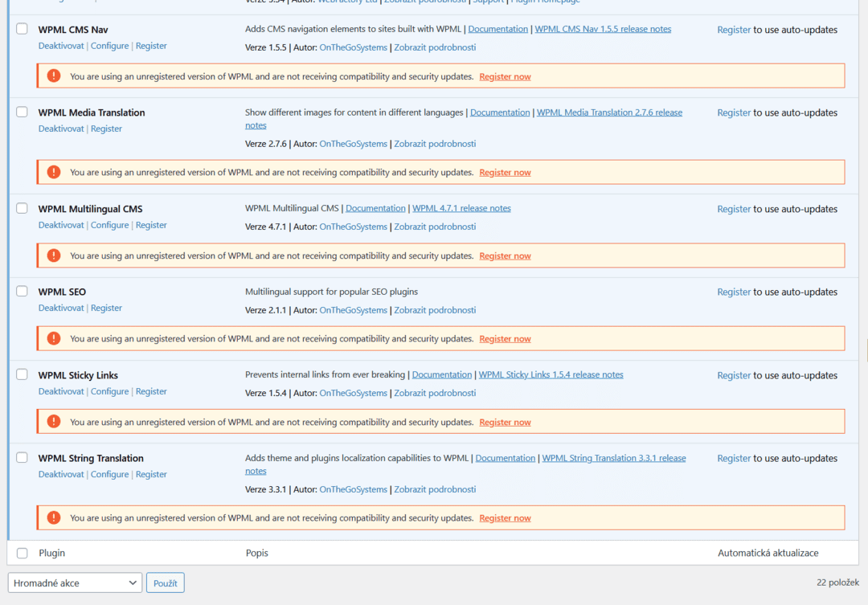This screenshot has height=605, width=868.
Task: Click Register auto-updates link for WPML SEO
Action: (x=734, y=292)
